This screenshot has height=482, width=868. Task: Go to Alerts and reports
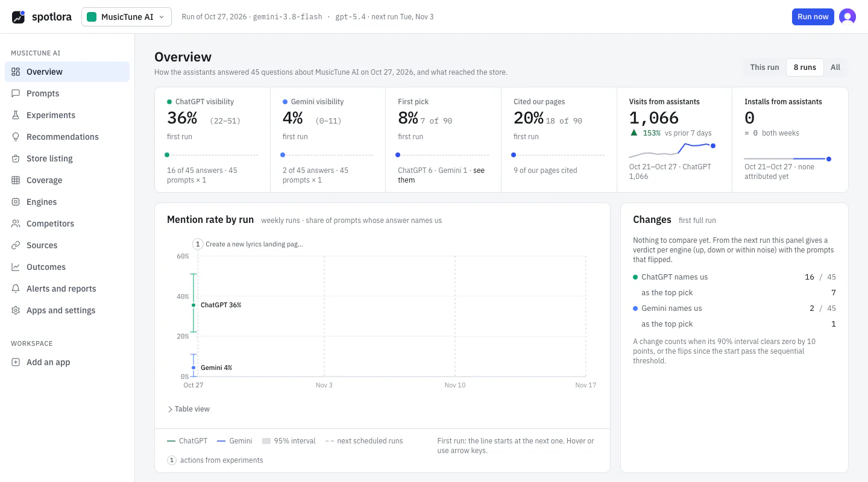[67, 289]
